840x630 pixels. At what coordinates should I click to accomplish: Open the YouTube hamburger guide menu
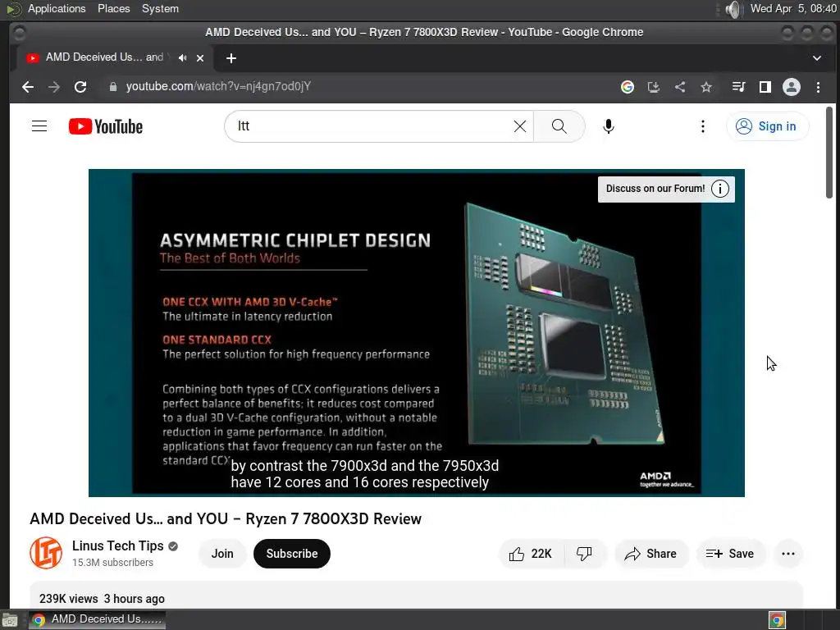(x=39, y=126)
